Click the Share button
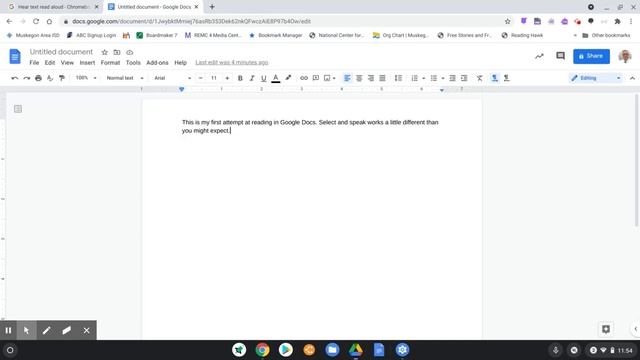The width and height of the screenshot is (640, 360). pos(591,56)
